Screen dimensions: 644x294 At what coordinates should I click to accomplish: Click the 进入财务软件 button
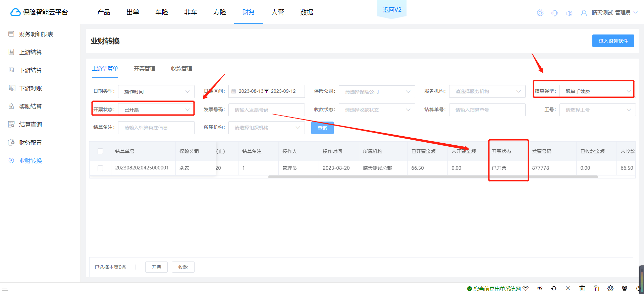[x=613, y=41]
